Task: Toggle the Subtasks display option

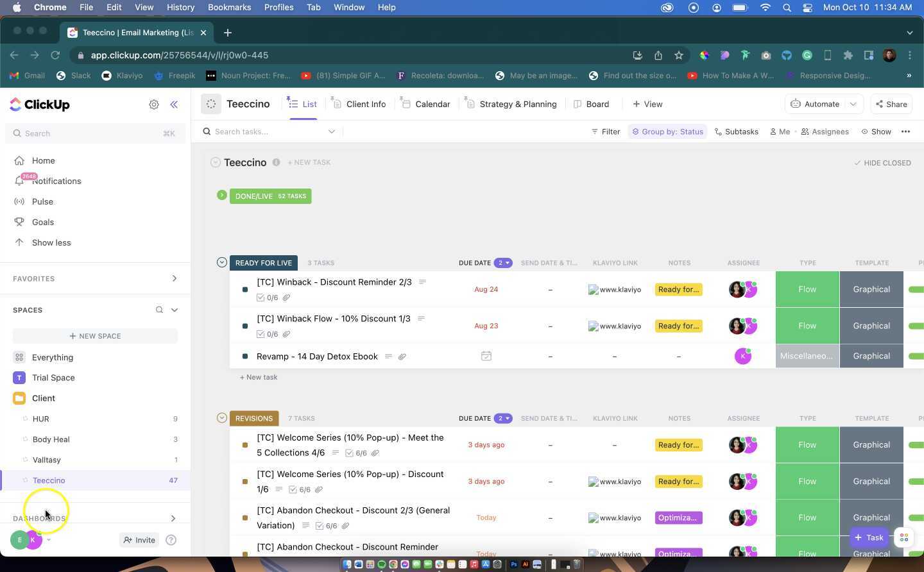Action: (x=736, y=131)
